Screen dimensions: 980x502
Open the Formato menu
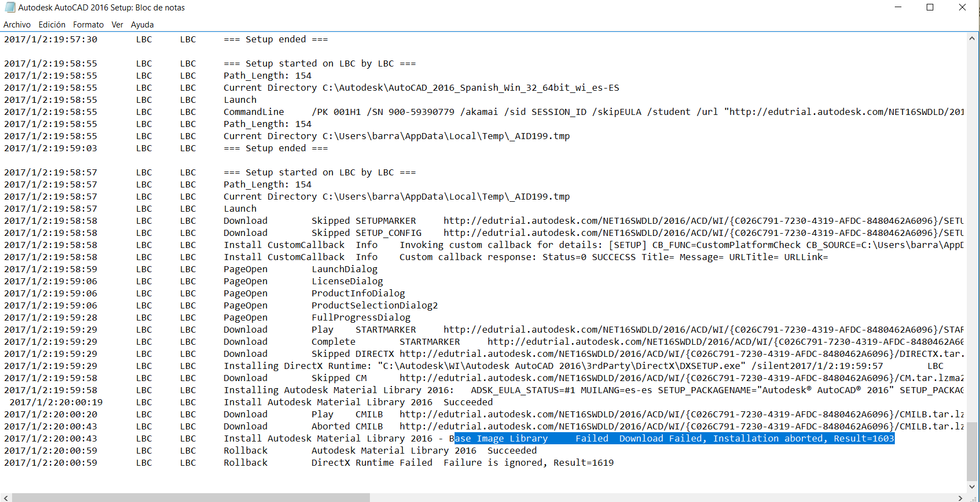(x=88, y=25)
